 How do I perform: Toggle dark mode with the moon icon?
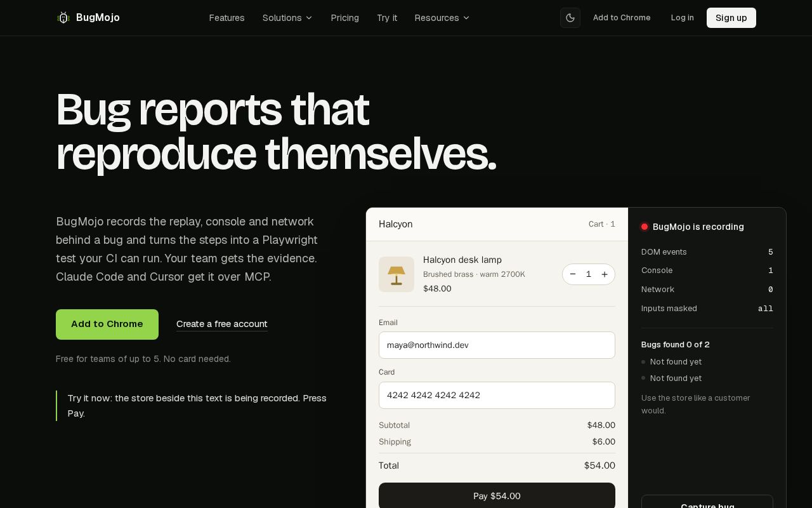point(570,18)
